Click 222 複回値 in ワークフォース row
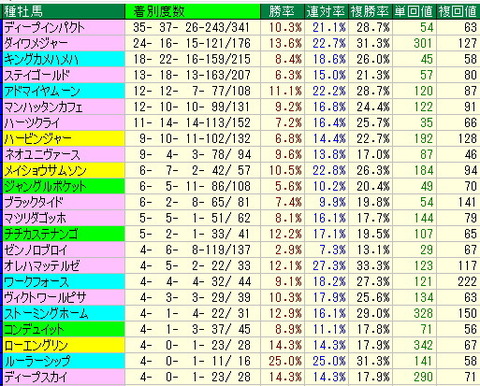This screenshot has height=386, width=480. pos(467,282)
